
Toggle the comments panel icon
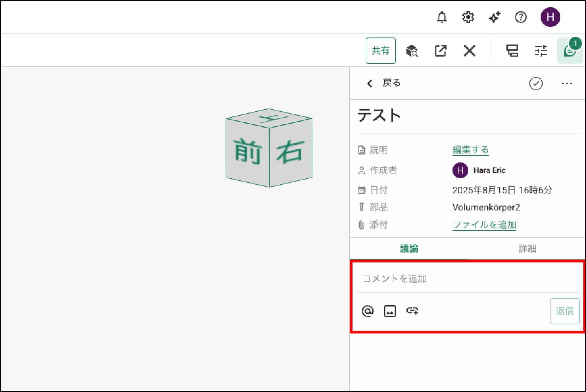tap(570, 51)
